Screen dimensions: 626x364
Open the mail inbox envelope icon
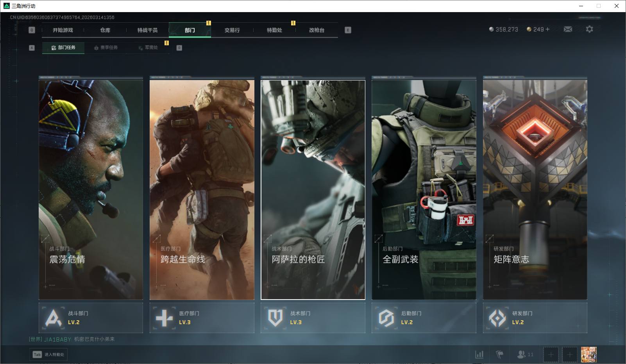coord(568,29)
